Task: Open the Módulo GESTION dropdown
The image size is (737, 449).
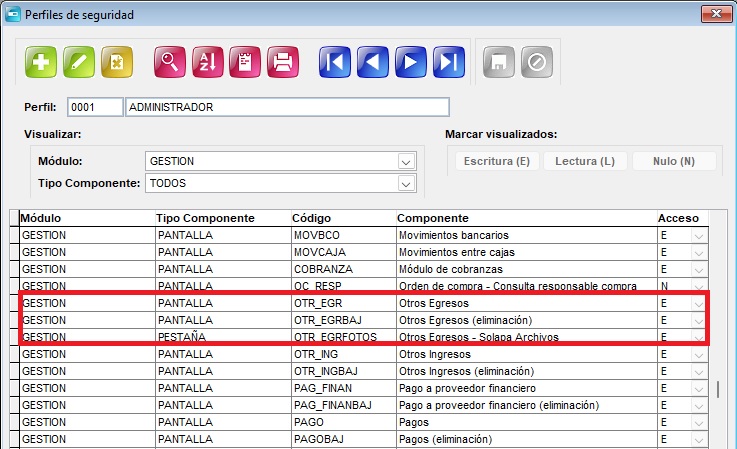Action: pyautogui.click(x=406, y=162)
